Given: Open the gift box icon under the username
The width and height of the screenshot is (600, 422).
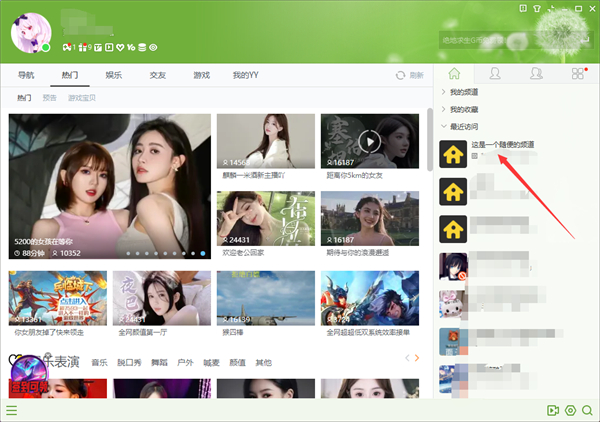Looking at the screenshot, I should click(x=83, y=47).
